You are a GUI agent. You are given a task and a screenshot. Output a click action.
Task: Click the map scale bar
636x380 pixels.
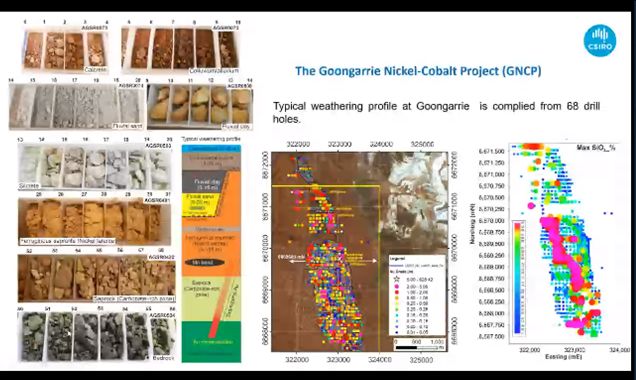click(419, 345)
